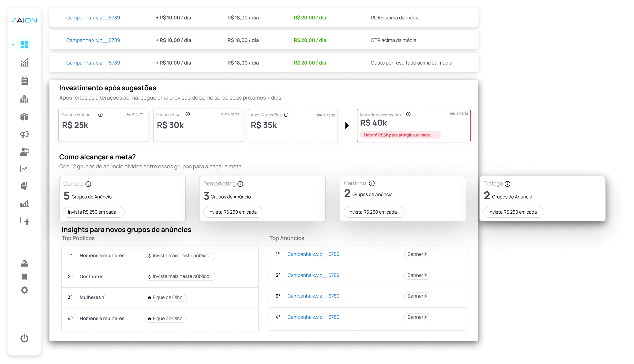
Task: Select the analytics chart icon in the sidebar
Action: point(24,62)
